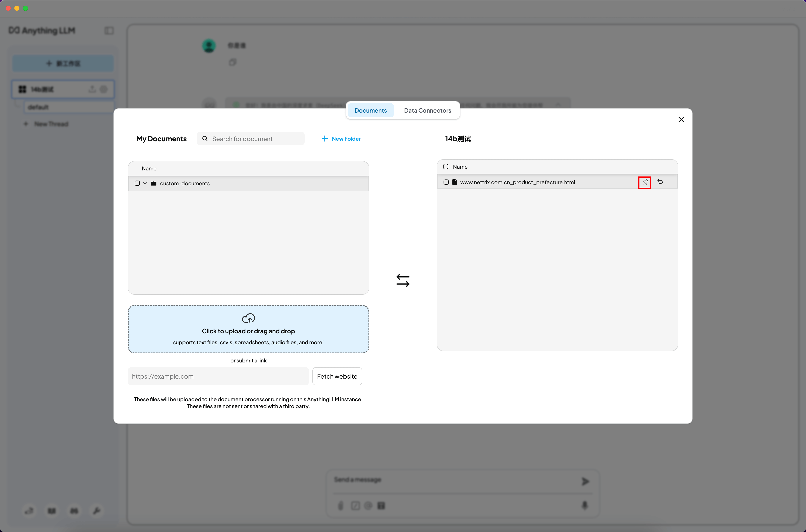
Task: Check the custom-documents folder checkbox
Action: [x=137, y=184]
